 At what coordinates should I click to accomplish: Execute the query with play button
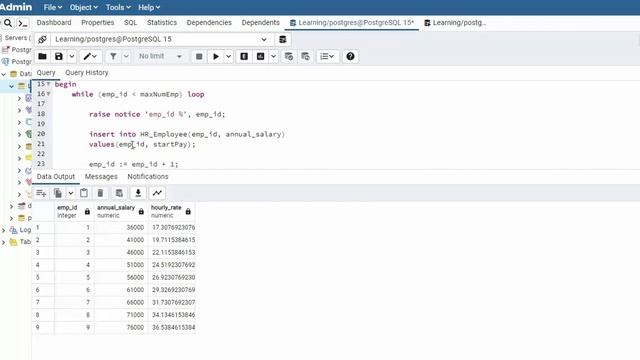tap(216, 56)
